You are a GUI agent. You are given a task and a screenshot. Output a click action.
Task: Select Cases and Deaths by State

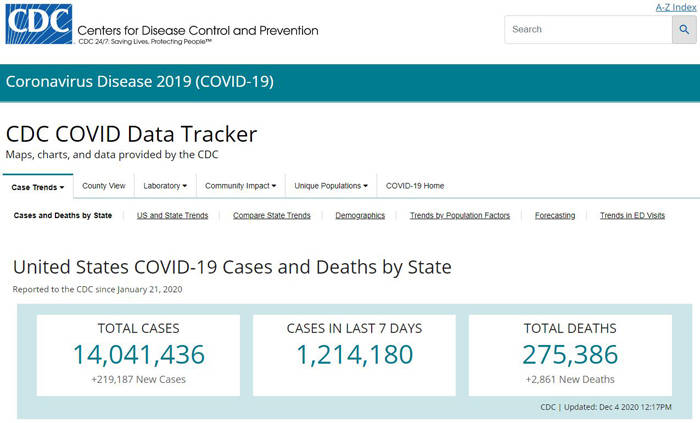coord(63,215)
